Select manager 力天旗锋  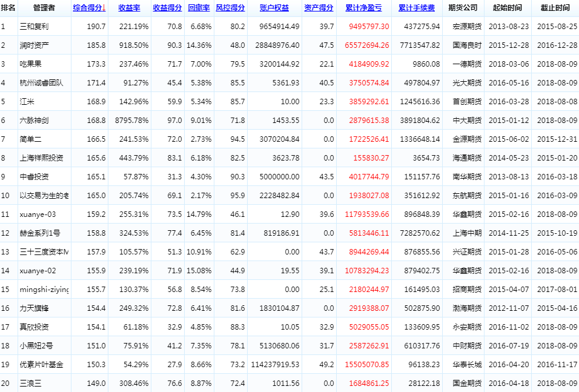click(x=34, y=308)
